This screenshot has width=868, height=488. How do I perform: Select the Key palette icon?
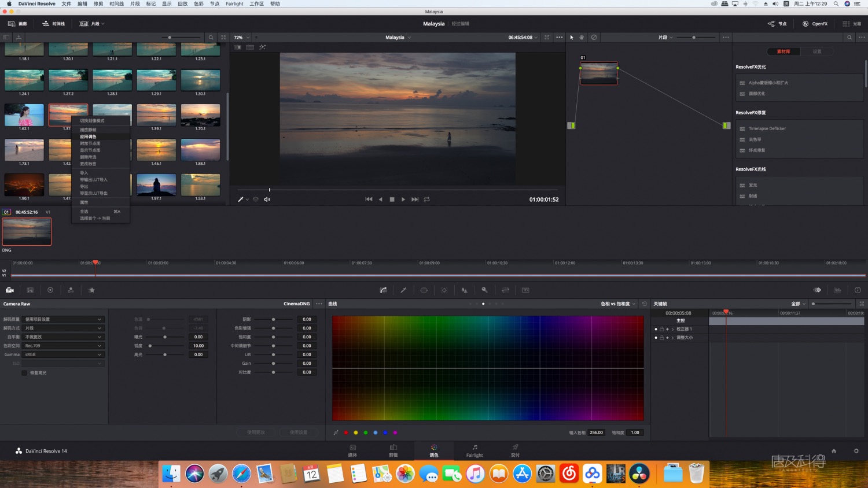pos(484,290)
